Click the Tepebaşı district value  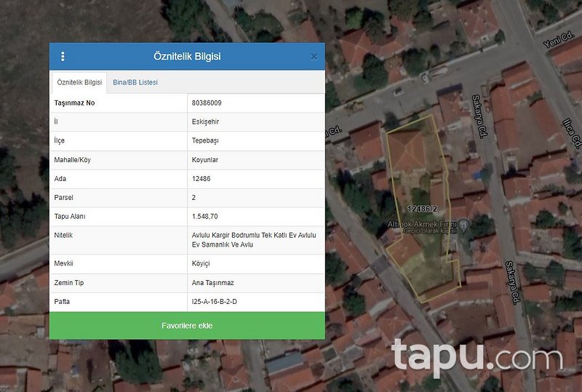coord(205,140)
